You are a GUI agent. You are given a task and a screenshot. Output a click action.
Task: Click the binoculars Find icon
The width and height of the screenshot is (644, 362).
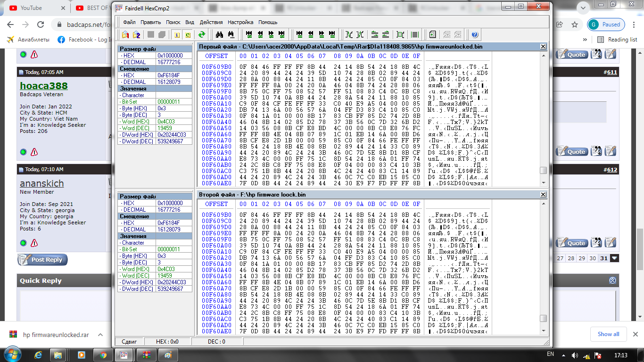219,34
